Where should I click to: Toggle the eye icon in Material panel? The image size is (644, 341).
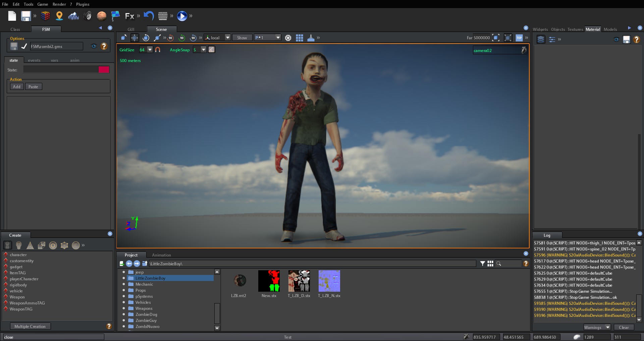616,39
